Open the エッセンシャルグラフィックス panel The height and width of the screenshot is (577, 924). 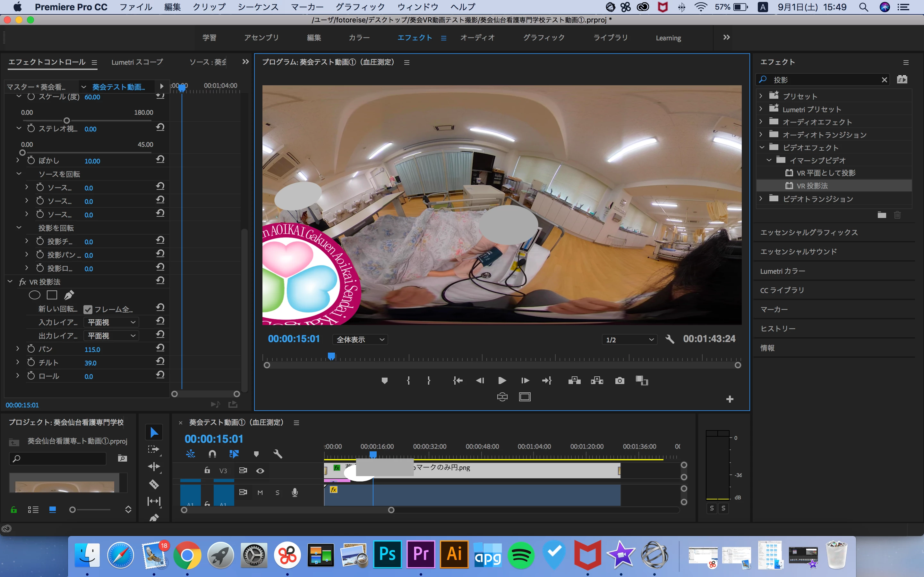pos(809,232)
